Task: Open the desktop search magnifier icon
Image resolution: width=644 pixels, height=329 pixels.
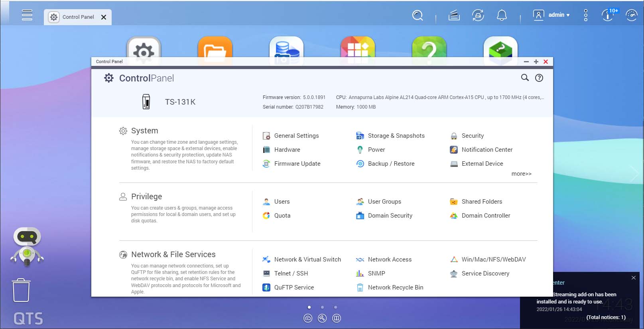Action: pos(418,16)
